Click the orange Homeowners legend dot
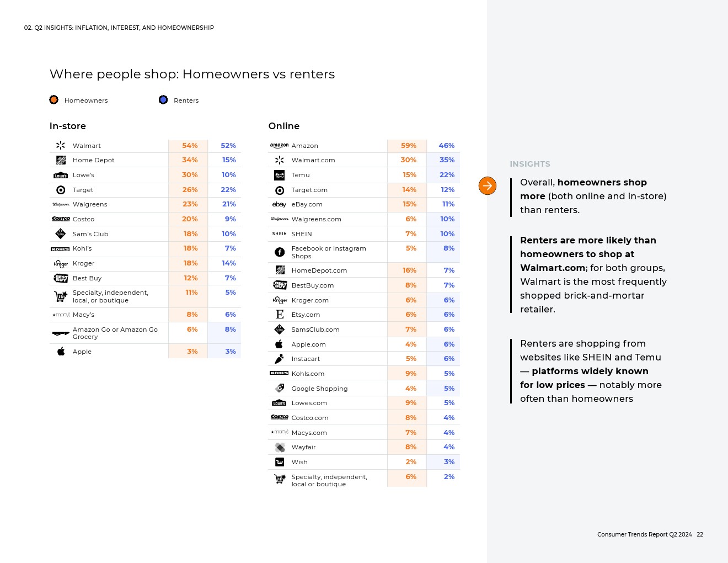This screenshot has width=728, height=563. pos(54,100)
